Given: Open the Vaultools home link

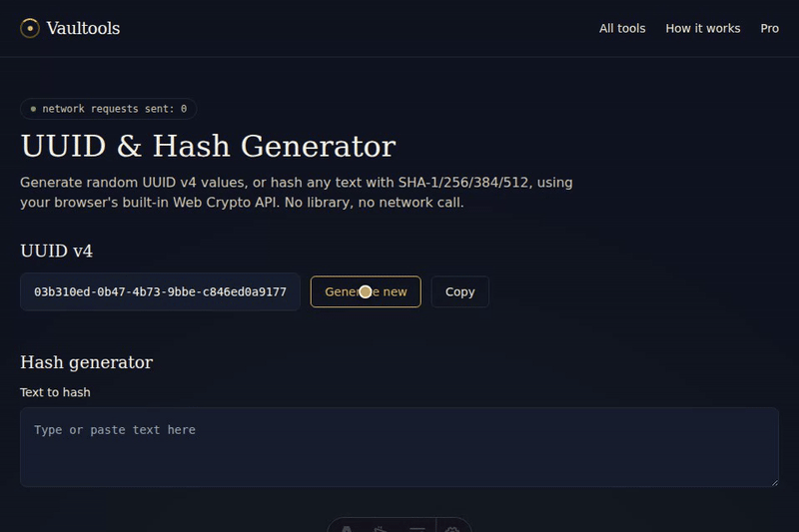Looking at the screenshot, I should coord(70,28).
